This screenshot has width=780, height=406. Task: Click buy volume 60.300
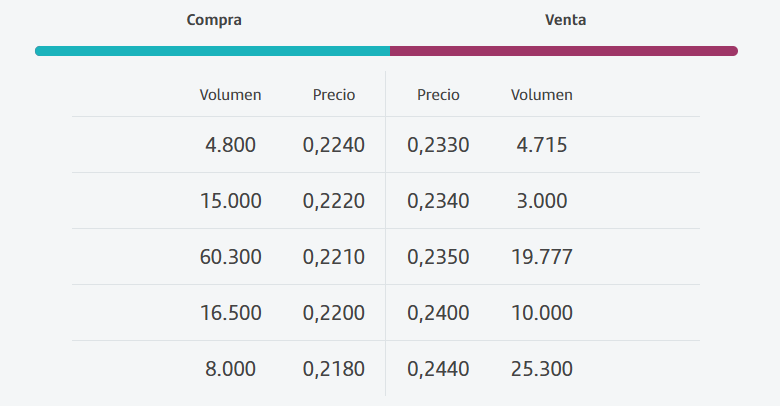click(x=230, y=257)
